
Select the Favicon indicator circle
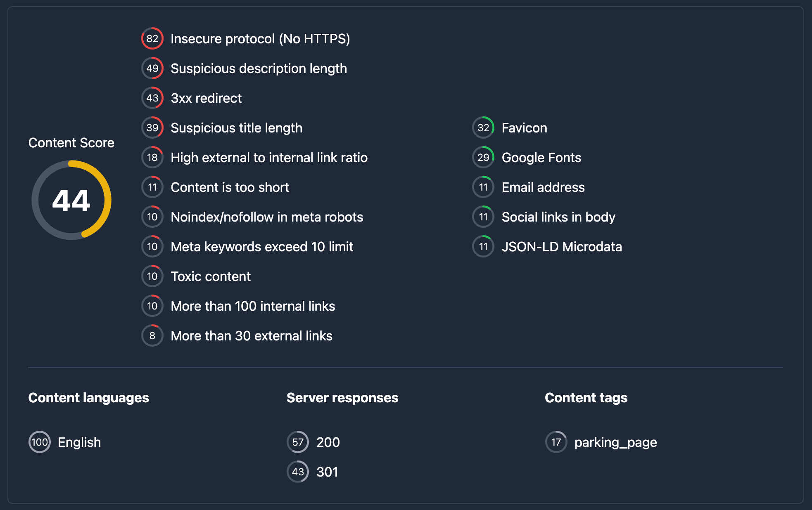pyautogui.click(x=483, y=128)
